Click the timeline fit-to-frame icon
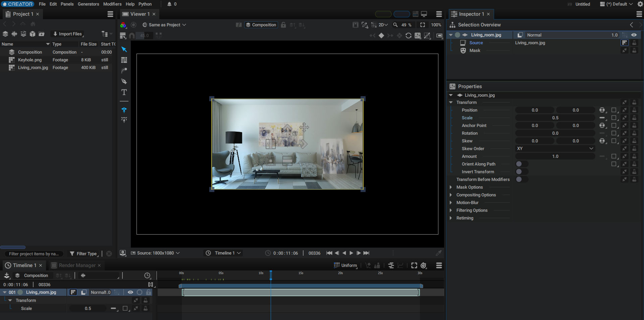This screenshot has width=644, height=320. tap(414, 265)
